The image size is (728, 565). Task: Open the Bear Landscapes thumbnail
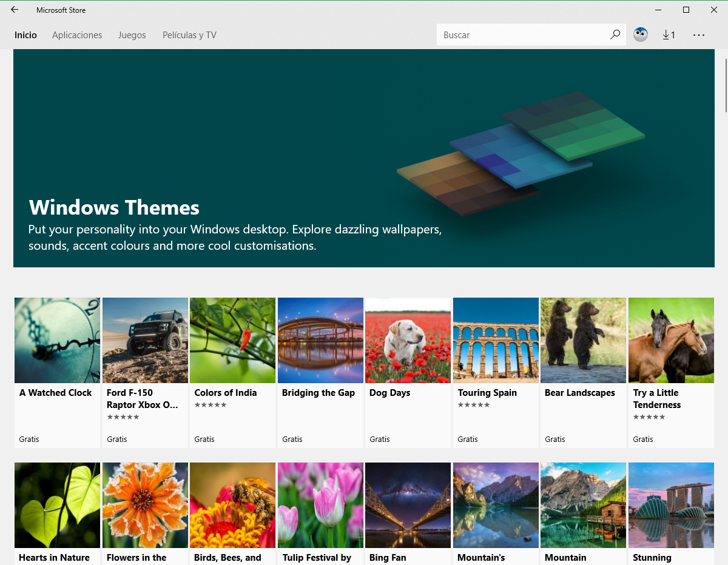[583, 340]
